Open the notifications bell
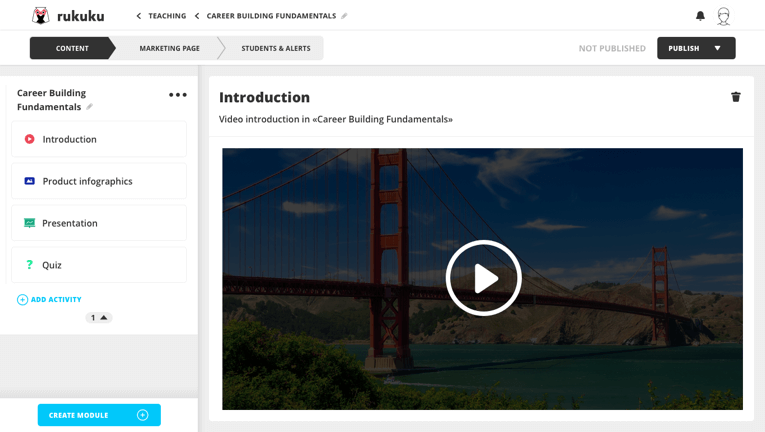This screenshot has height=432, width=765. pos(700,16)
